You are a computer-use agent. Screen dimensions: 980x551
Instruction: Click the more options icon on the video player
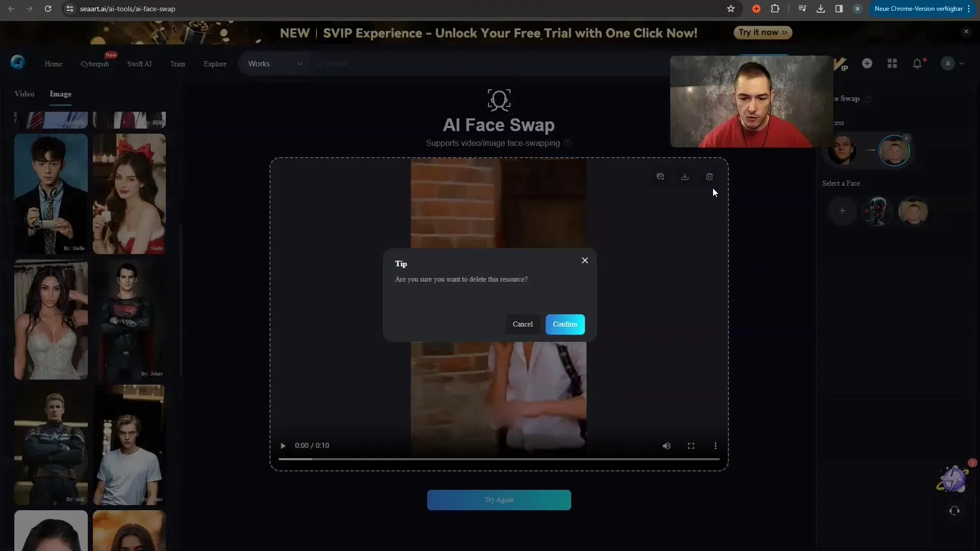[716, 445]
